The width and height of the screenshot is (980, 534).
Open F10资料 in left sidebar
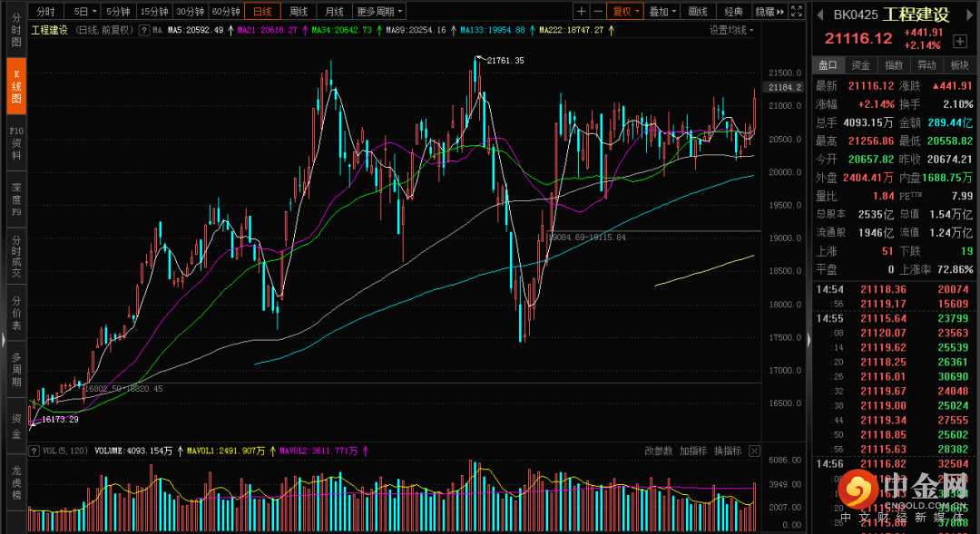(16, 143)
